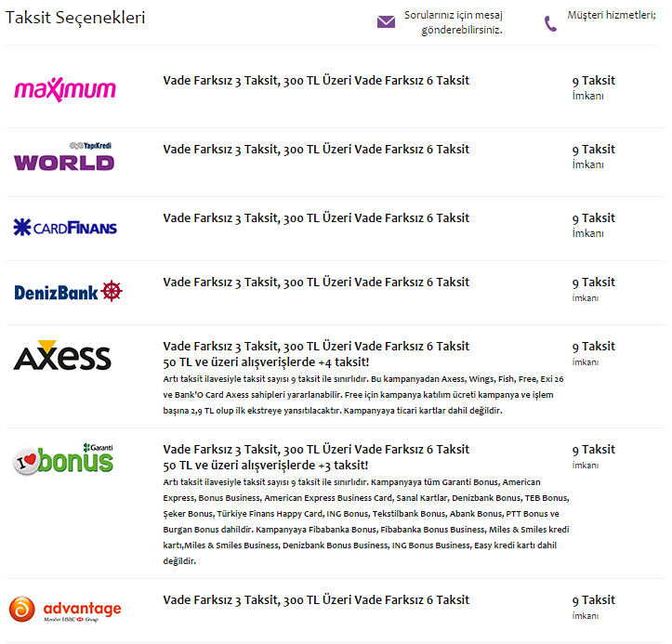This screenshot has width=672, height=644.
Task: Click the 'Taksit Seçenekleri' heading
Action: (x=75, y=18)
